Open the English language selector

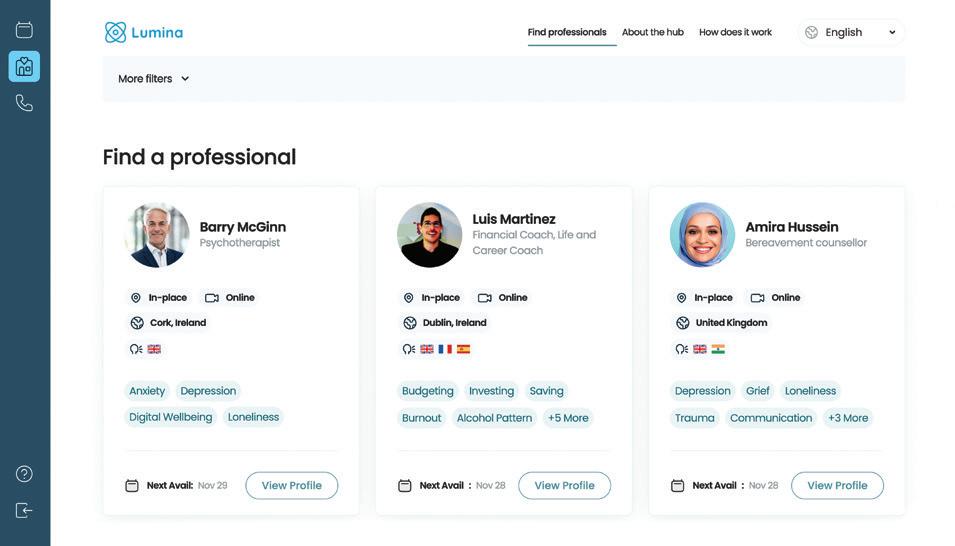(852, 32)
